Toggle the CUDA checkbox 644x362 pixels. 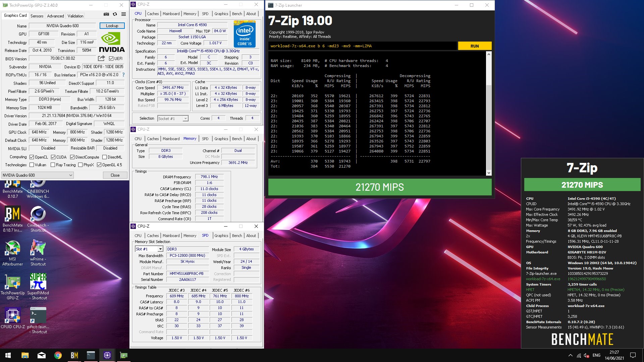point(53,157)
